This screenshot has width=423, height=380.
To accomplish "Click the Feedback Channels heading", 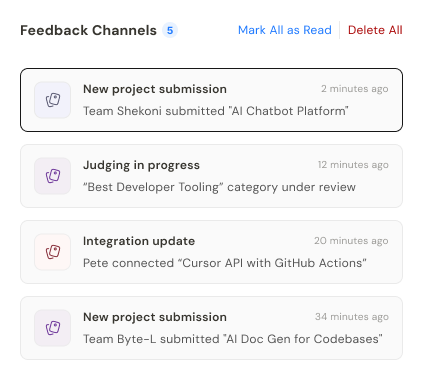I will [x=88, y=30].
